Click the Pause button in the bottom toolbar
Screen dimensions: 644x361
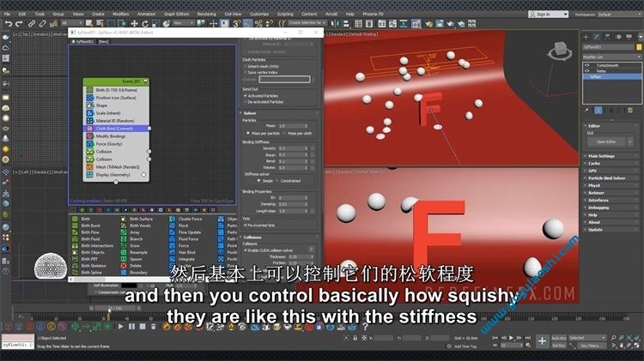131,327
